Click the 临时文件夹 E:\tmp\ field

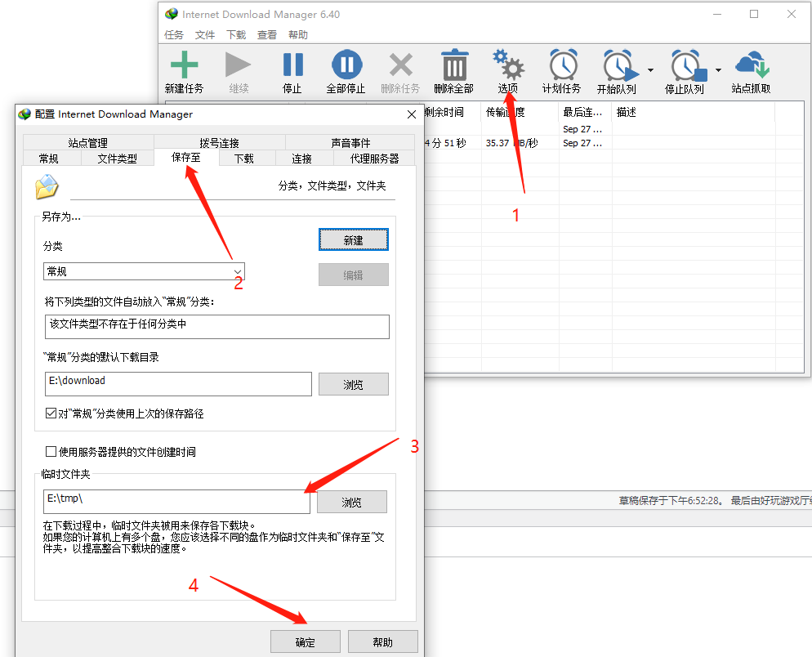pyautogui.click(x=176, y=502)
